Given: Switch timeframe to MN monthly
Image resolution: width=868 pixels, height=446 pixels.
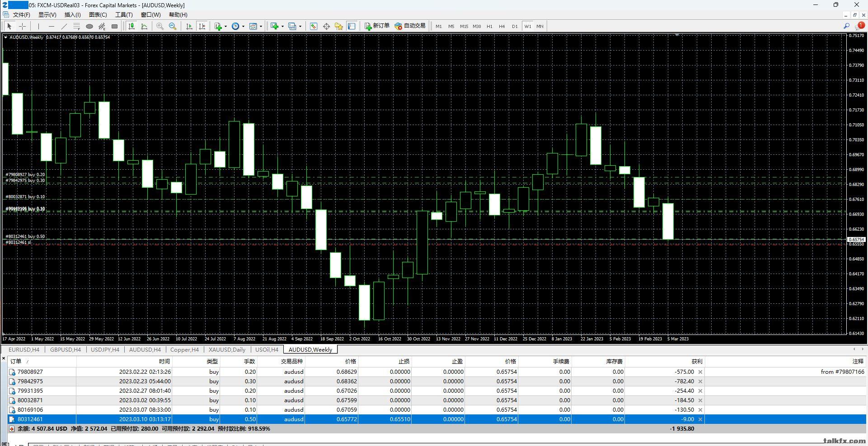Looking at the screenshot, I should [540, 26].
